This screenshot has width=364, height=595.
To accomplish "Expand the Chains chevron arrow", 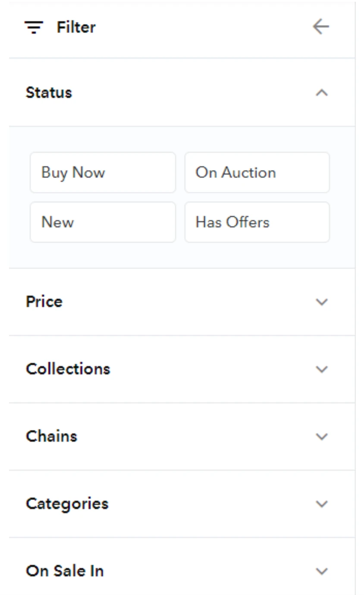I will point(322,437).
